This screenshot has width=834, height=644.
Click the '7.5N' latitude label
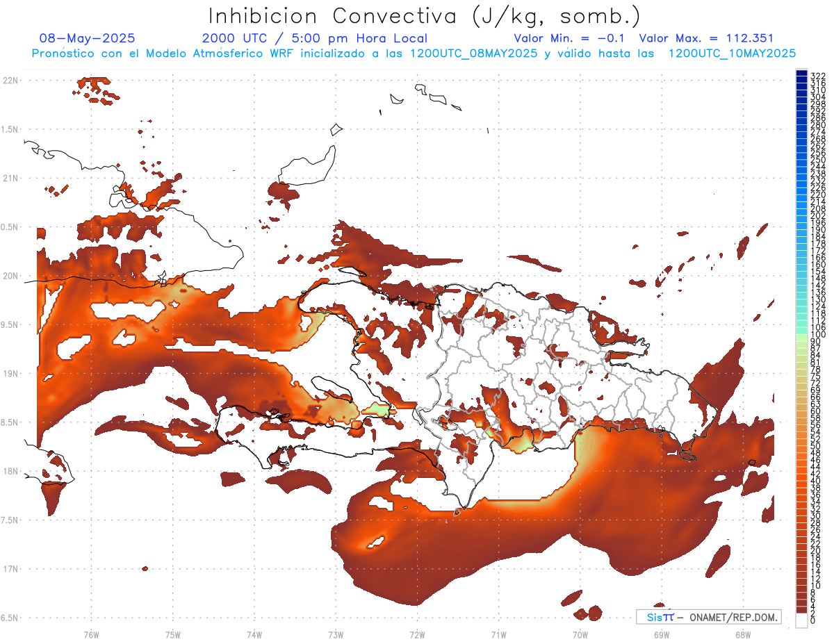[10, 520]
